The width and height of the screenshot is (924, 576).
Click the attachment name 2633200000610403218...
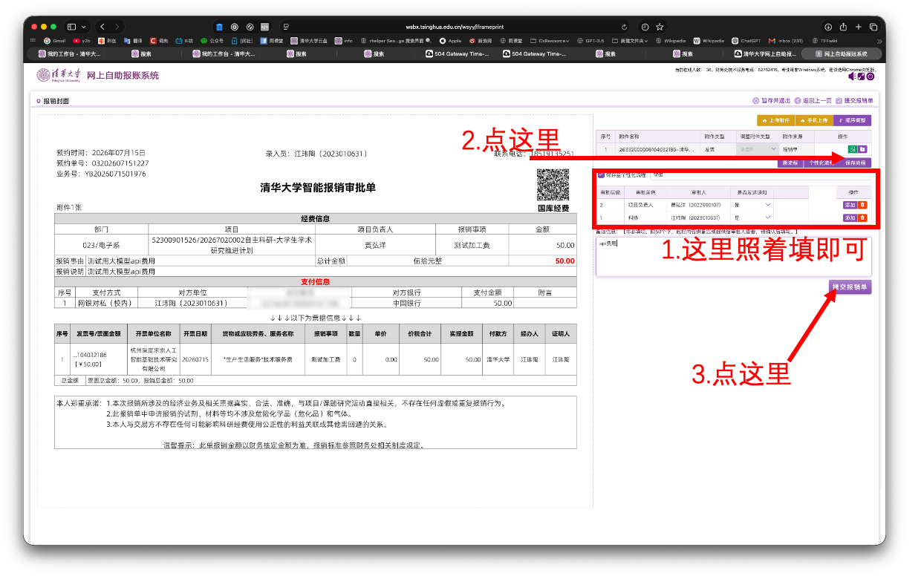tap(657, 149)
